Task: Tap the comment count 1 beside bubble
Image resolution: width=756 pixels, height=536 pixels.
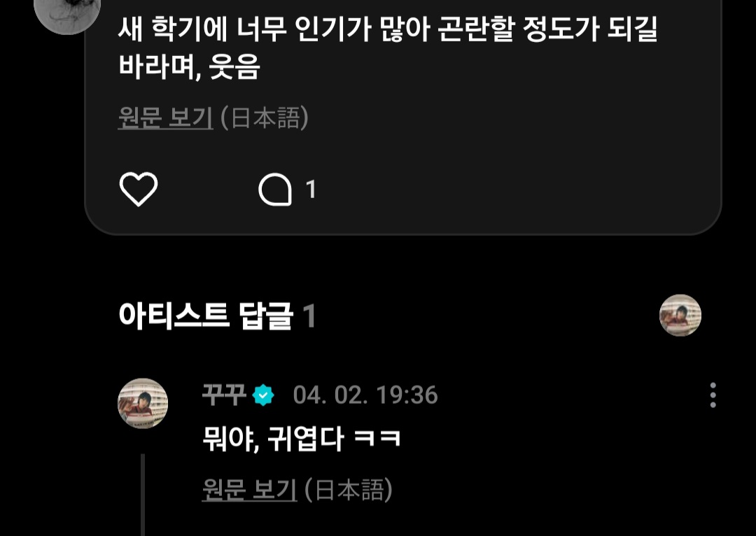Action: point(311,190)
